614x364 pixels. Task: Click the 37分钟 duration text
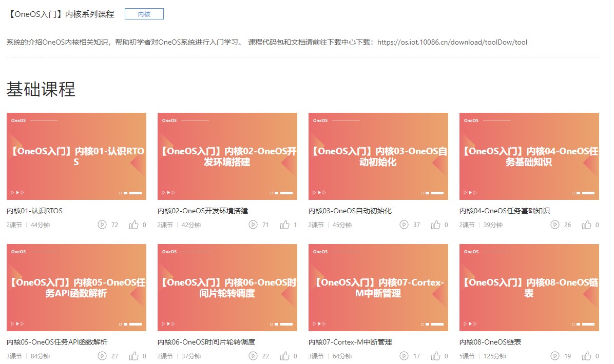[x=191, y=356]
